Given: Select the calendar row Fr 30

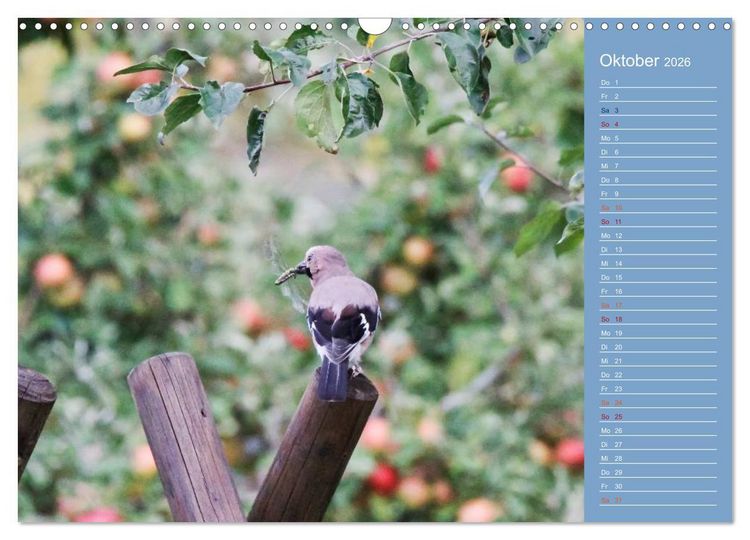Looking at the screenshot, I should coord(658,486).
